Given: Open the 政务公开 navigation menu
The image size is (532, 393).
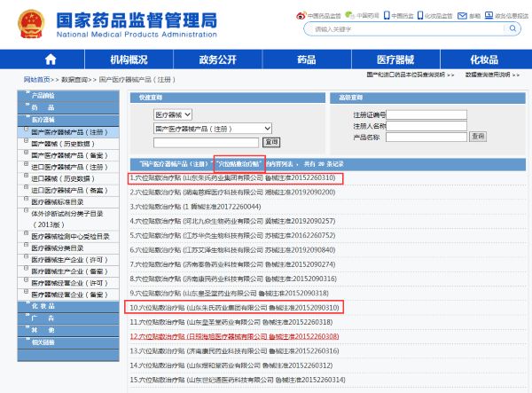Looking at the screenshot, I should 217,59.
